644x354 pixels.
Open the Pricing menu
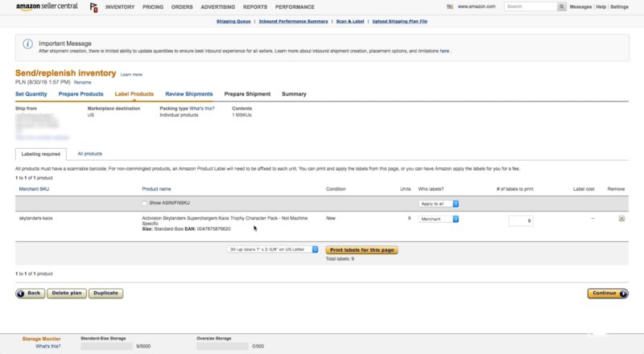(153, 7)
